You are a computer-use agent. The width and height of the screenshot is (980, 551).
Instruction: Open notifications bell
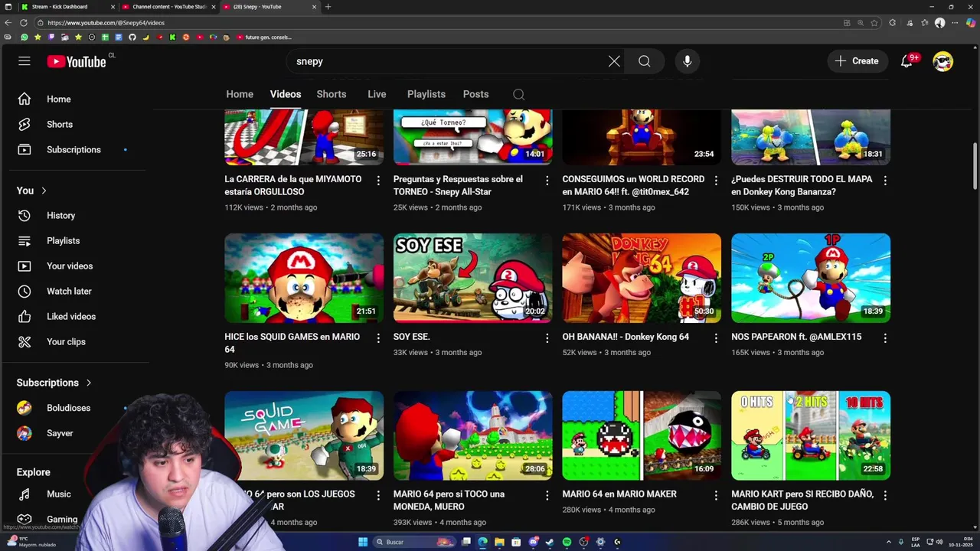tap(907, 61)
